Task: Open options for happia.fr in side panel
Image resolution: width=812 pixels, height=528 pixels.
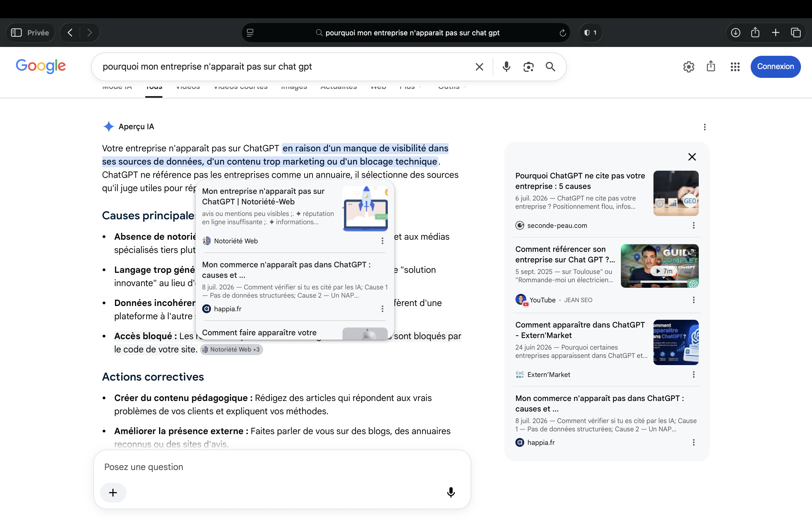Action: (x=694, y=442)
